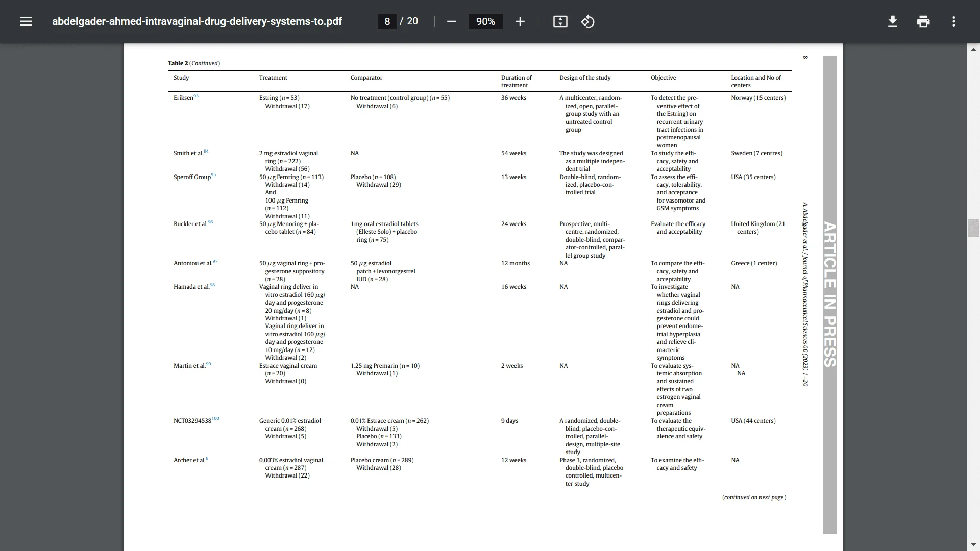Open the more actions three-dot menu
This screenshot has width=980, height=551.
coord(953,21)
